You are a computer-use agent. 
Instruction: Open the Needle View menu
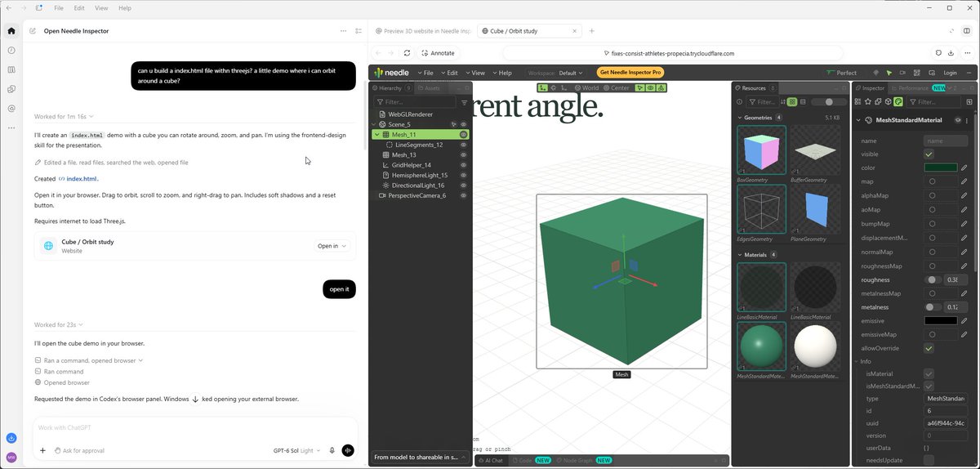[476, 73]
